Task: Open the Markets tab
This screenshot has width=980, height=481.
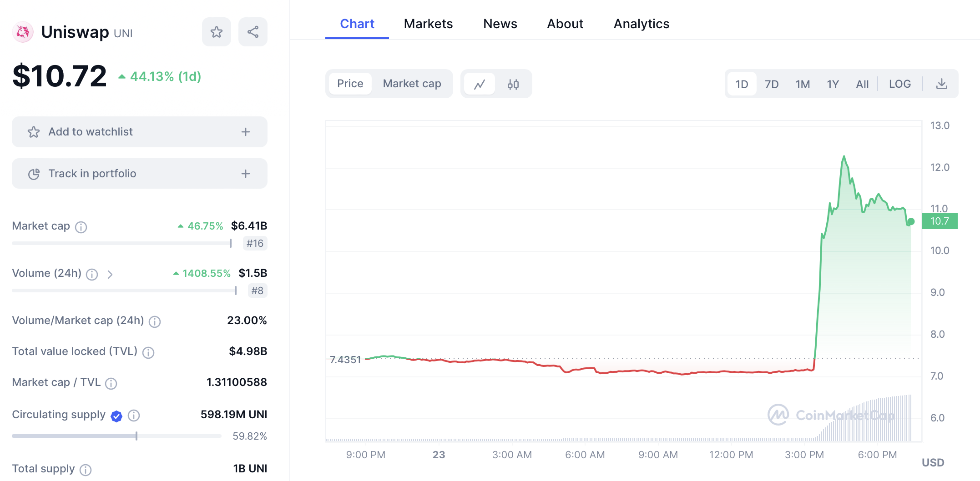Action: [x=428, y=24]
